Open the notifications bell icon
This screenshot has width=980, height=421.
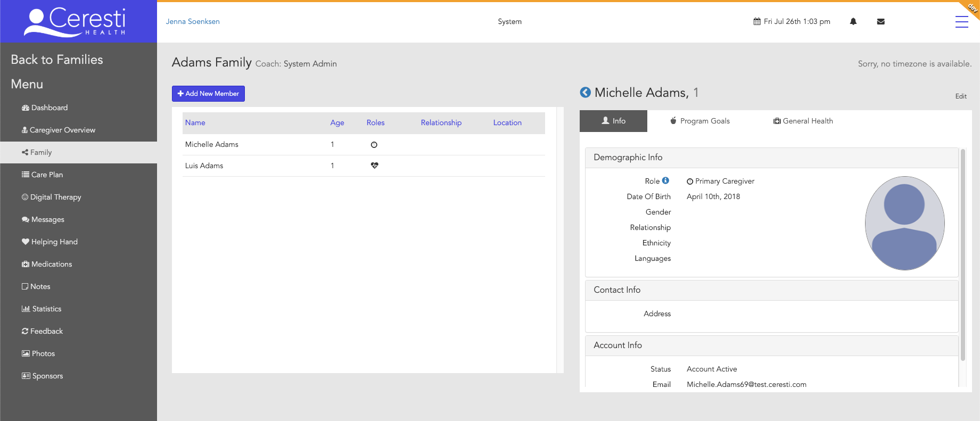(853, 21)
